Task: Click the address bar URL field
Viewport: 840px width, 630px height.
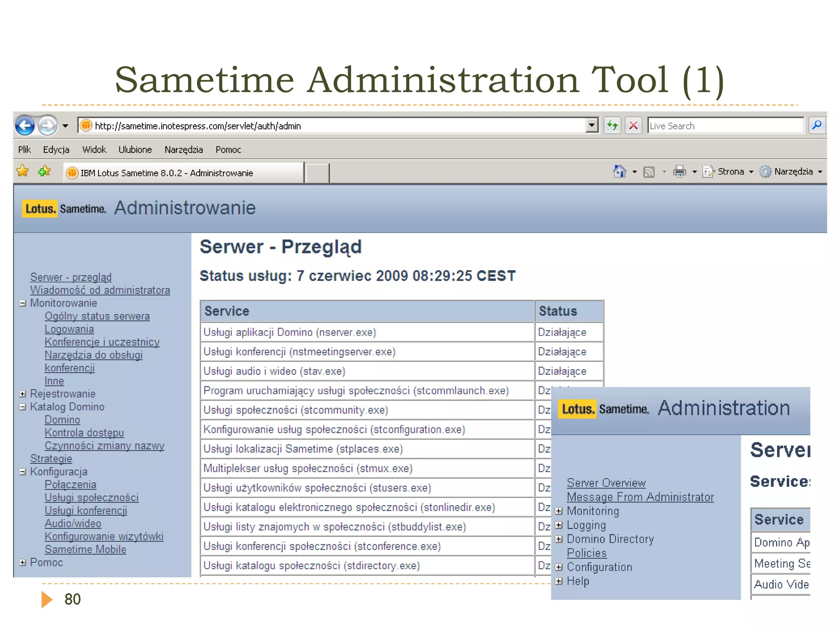Action: point(331,126)
